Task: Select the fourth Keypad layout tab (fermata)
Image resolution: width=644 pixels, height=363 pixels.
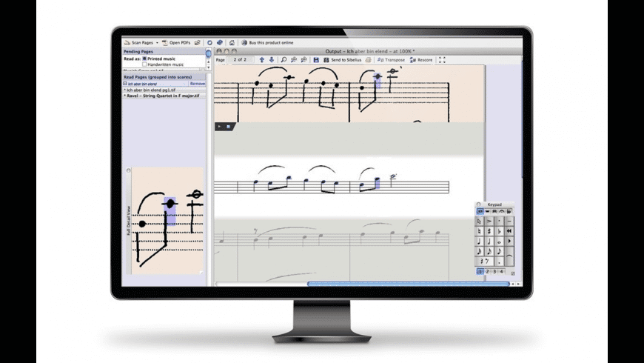Action: click(x=502, y=211)
